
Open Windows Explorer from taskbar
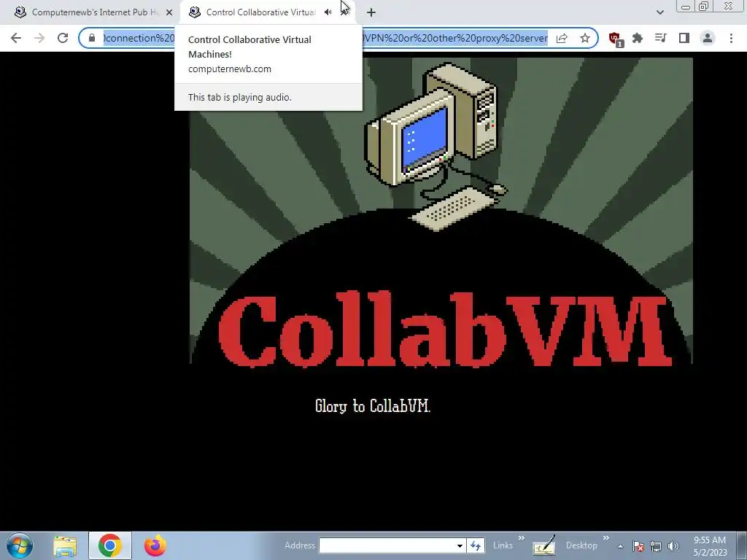[65, 546]
